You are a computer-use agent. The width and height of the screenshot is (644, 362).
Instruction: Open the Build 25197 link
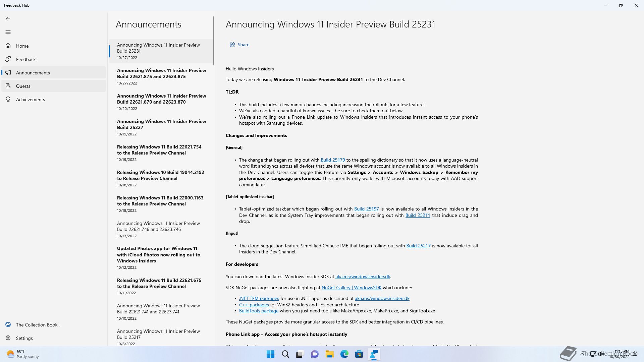(x=366, y=209)
